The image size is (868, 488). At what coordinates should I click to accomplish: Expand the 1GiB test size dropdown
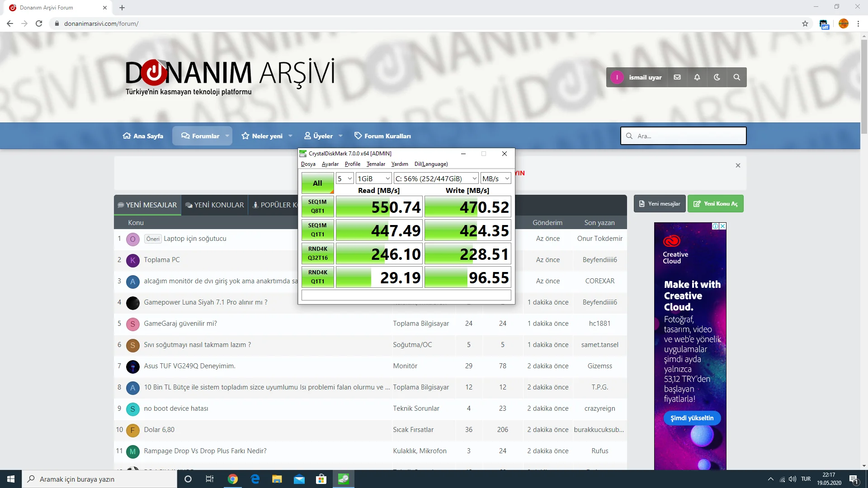coord(373,178)
